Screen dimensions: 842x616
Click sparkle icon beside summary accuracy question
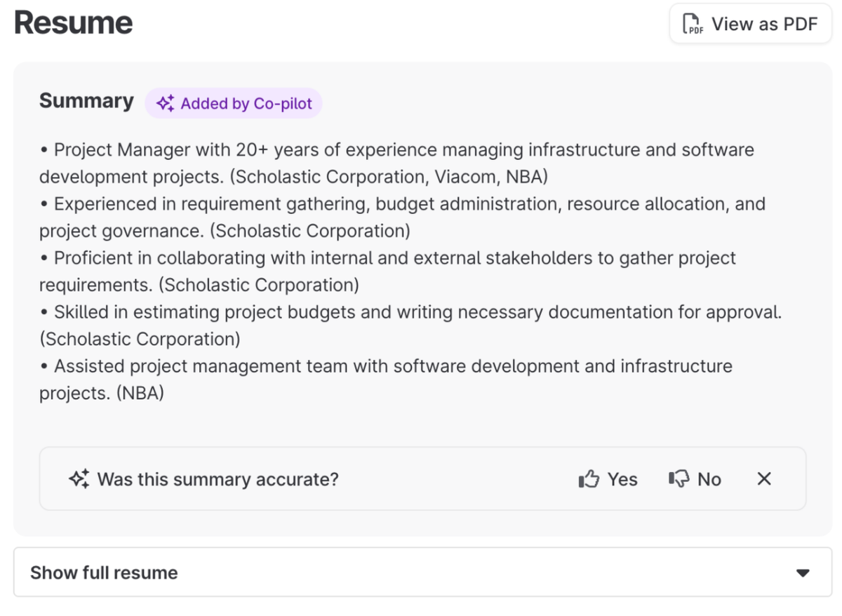click(79, 479)
